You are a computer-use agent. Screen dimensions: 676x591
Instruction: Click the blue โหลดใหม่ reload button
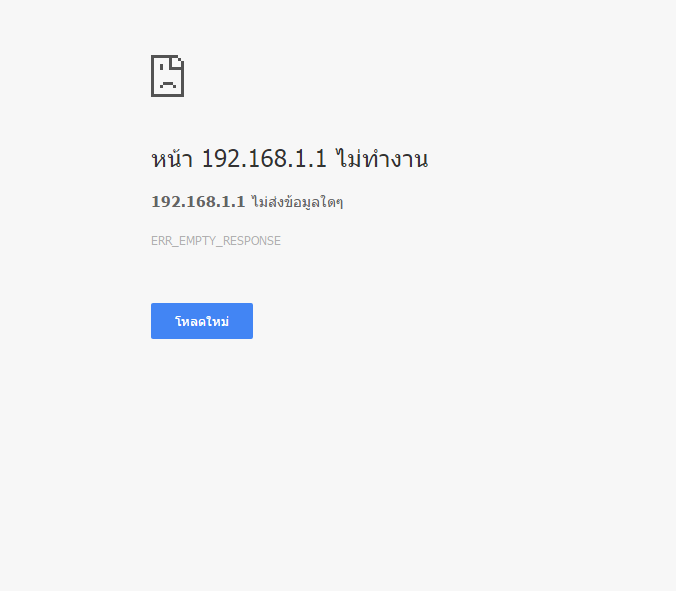click(202, 321)
